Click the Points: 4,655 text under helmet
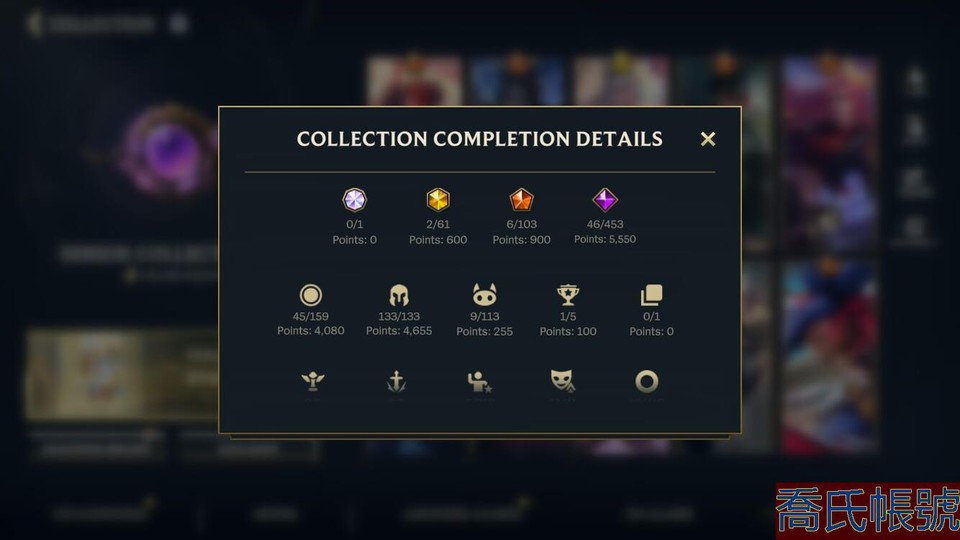Viewport: 960px width, 540px height. coord(399,331)
